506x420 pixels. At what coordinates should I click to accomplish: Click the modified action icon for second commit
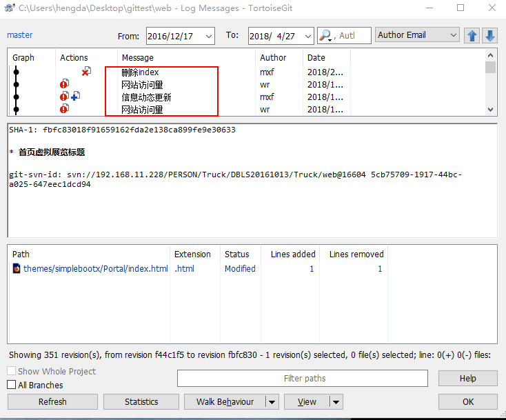pos(64,84)
